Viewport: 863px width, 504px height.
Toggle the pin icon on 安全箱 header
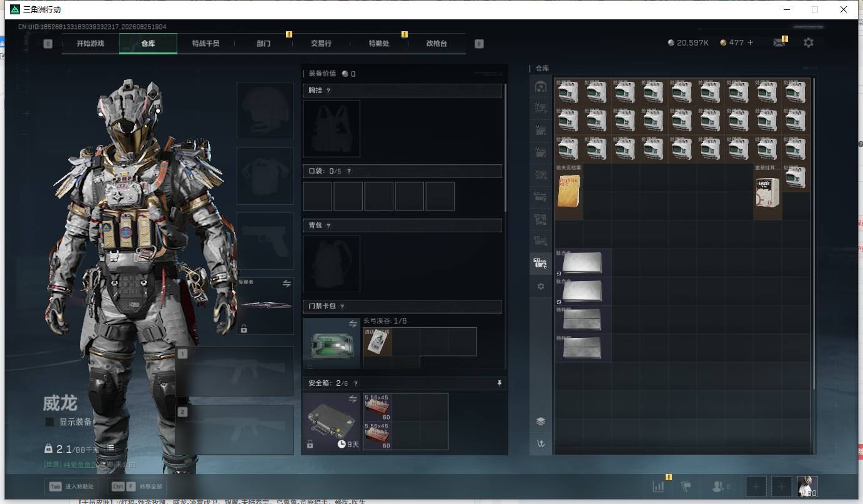point(499,383)
